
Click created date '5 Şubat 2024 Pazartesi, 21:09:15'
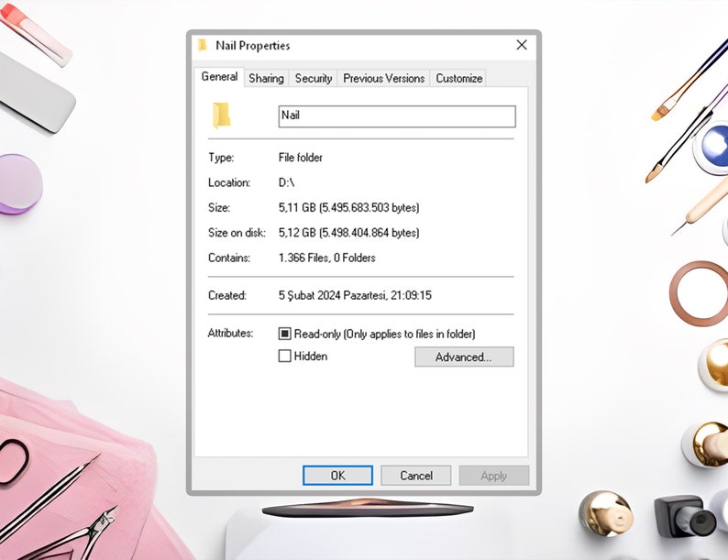tap(355, 295)
